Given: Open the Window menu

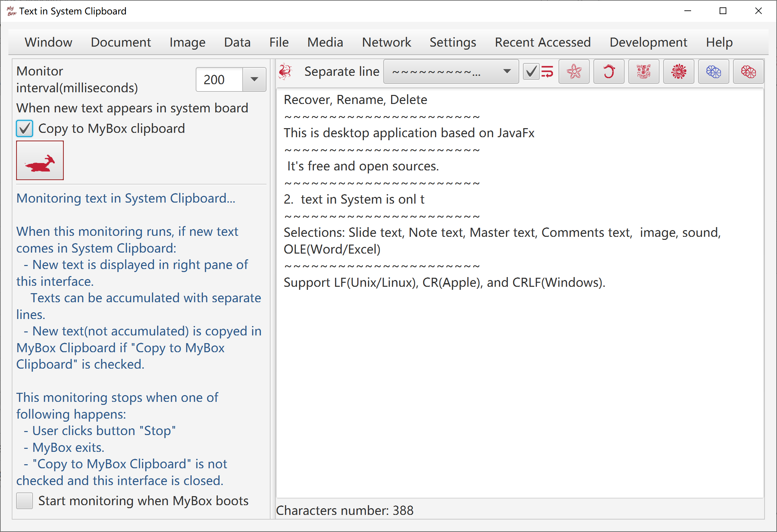Looking at the screenshot, I should 49,42.
